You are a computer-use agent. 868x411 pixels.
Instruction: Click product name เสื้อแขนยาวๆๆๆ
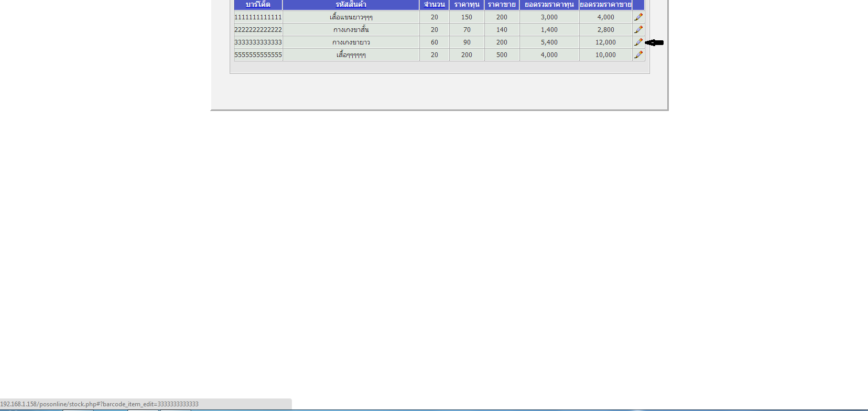tap(351, 17)
